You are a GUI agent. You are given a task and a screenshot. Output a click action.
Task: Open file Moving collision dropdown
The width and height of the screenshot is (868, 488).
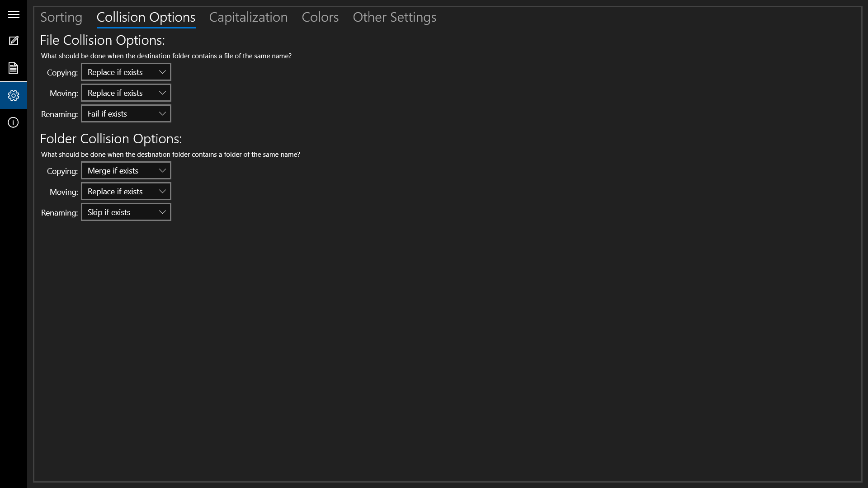click(x=126, y=93)
